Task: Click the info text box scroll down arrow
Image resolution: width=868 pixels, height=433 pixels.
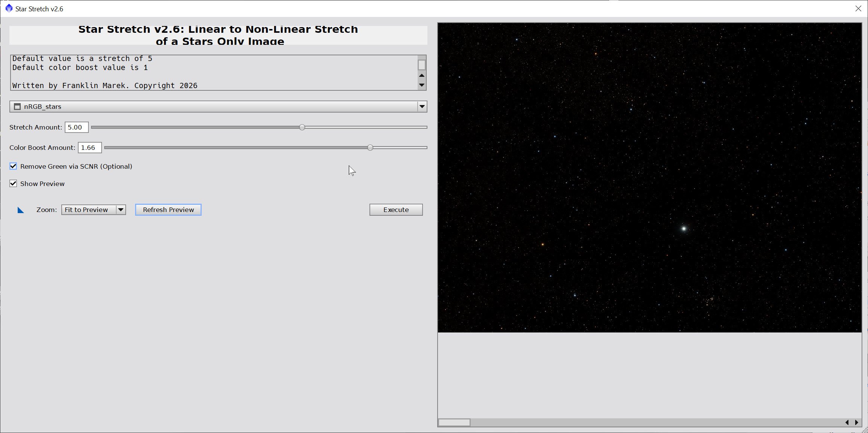Action: [x=422, y=85]
